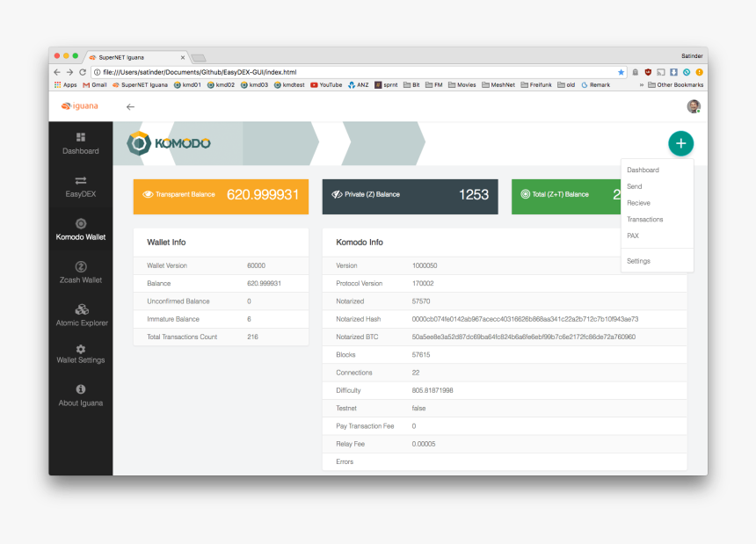Select Komodo Wallet in sidebar
This screenshot has width=756, height=544.
point(80,229)
